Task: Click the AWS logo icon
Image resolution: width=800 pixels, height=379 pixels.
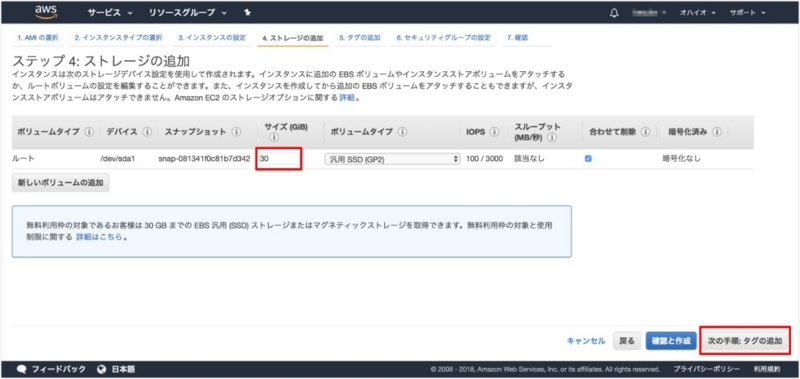Action: tap(46, 12)
